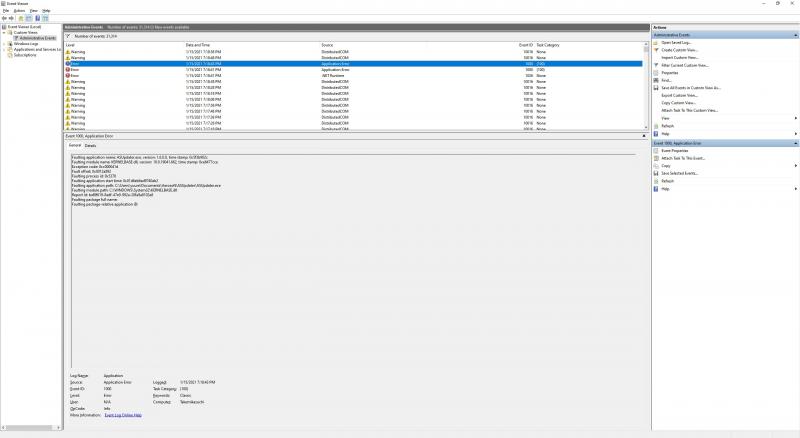
Task: Switch to the General tab
Action: coord(75,145)
